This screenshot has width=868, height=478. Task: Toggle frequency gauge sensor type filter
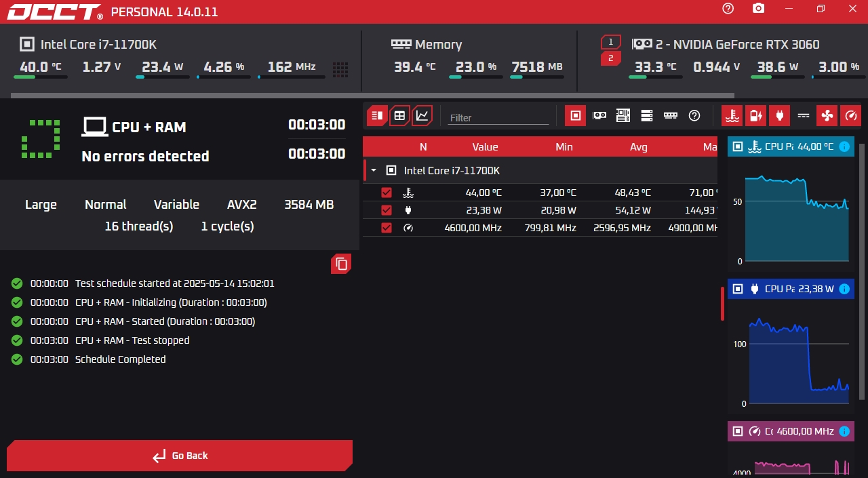pos(850,116)
